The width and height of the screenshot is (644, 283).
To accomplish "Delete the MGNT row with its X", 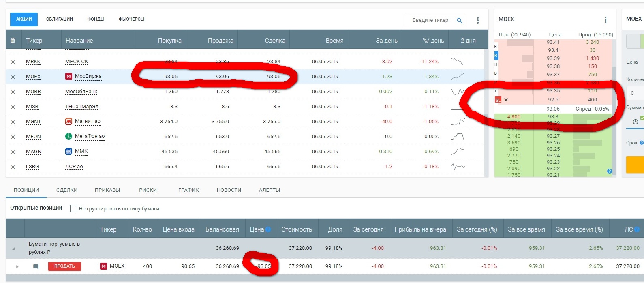I will (13, 122).
